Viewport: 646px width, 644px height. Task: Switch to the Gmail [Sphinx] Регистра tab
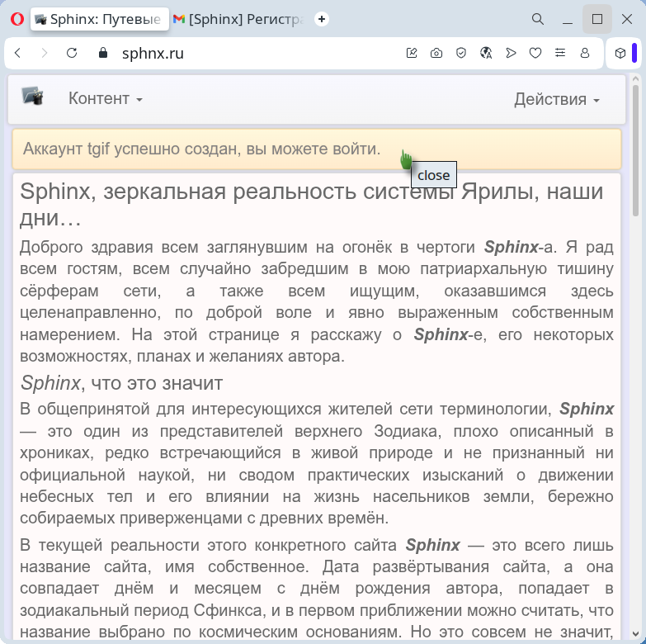pyautogui.click(x=239, y=19)
